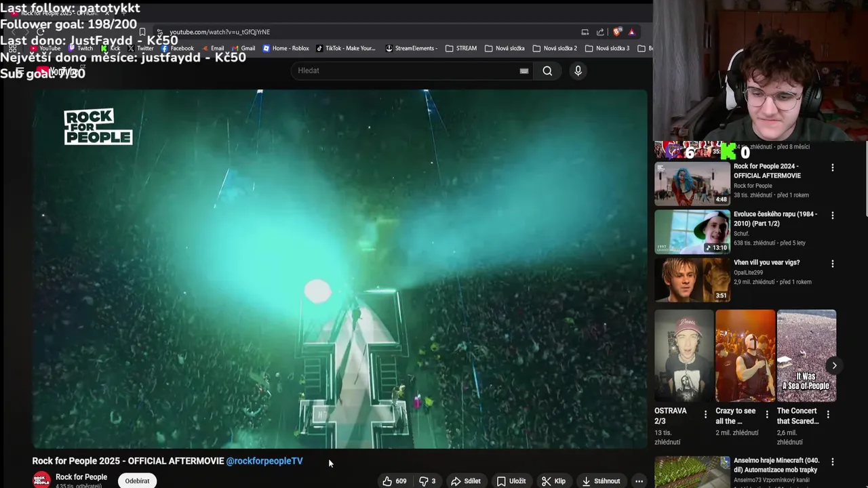
Task: Open the Twitch bookmark
Action: (x=81, y=48)
